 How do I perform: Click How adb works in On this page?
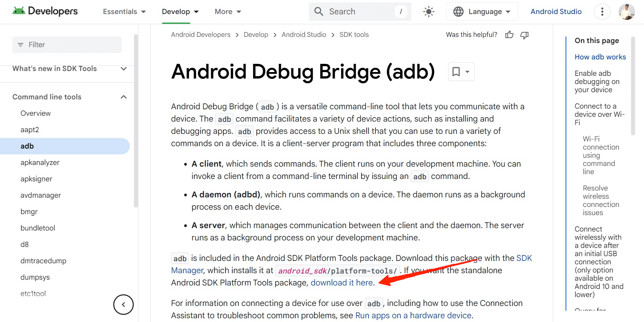[x=600, y=57]
